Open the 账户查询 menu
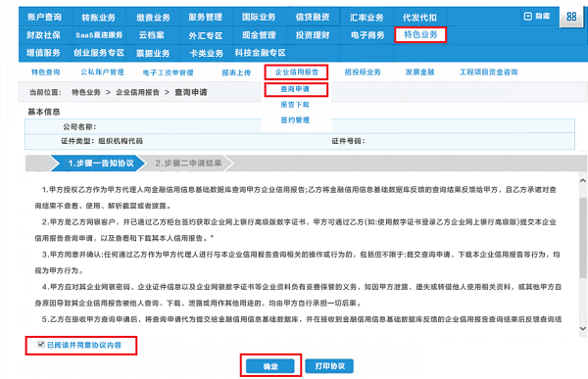588x379 pixels. click(44, 17)
